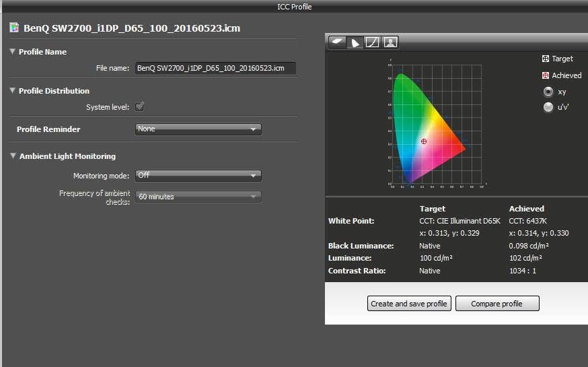Click the achieved 'CCT: 6437K' value

[x=527, y=221]
